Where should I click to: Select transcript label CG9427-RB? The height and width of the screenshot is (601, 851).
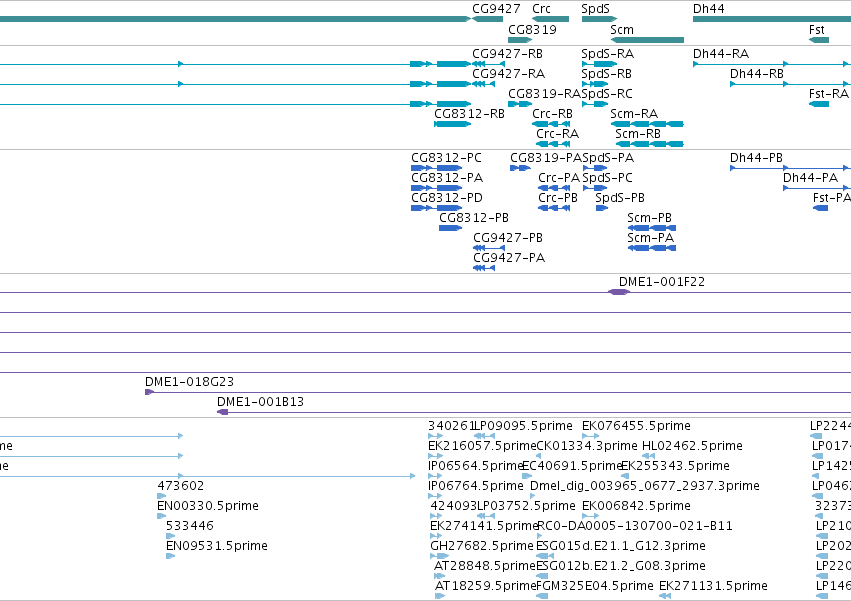click(507, 54)
